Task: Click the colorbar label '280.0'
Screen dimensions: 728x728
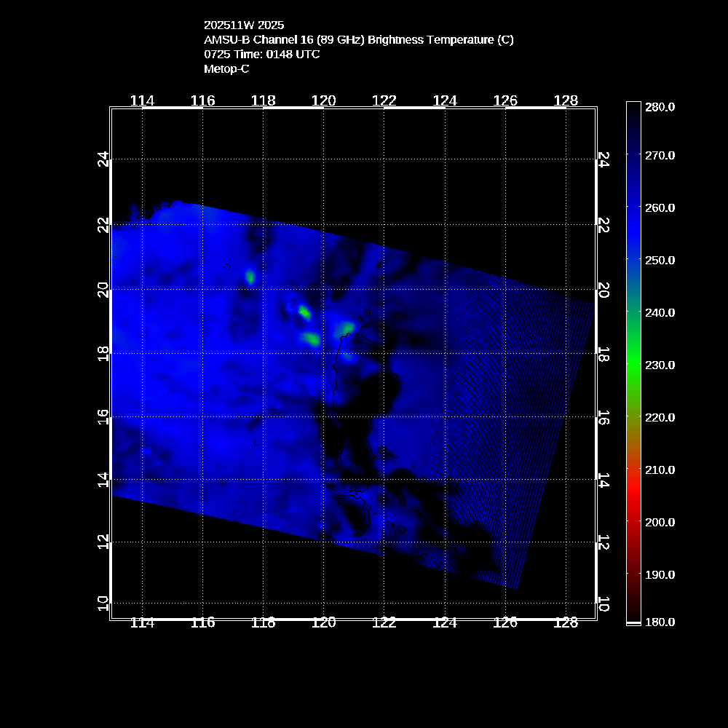Action: pos(660,107)
